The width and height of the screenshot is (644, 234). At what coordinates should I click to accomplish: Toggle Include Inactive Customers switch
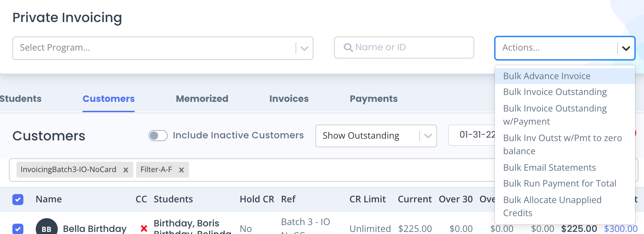(158, 136)
